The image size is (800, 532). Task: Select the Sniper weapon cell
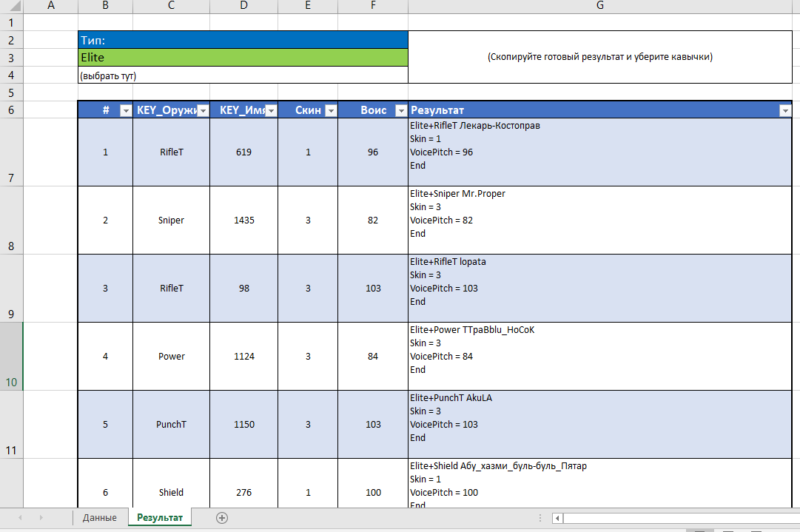pyautogui.click(x=171, y=220)
